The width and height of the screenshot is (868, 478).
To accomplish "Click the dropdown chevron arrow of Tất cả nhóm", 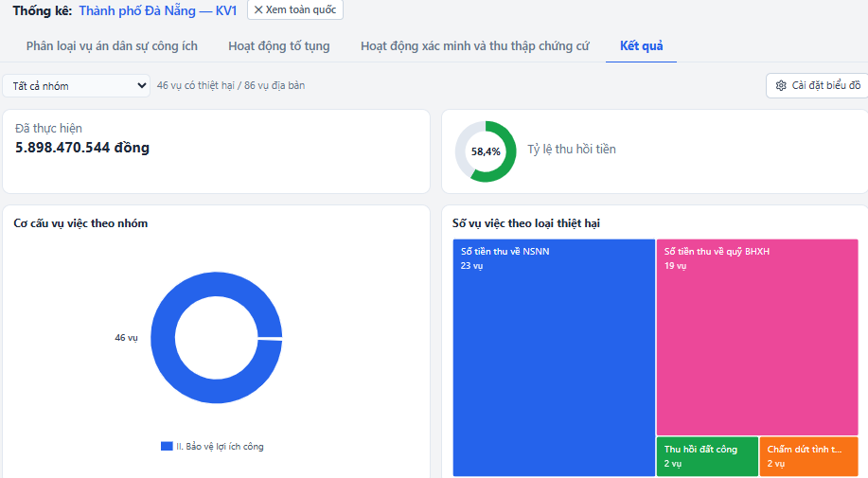I will coord(142,86).
